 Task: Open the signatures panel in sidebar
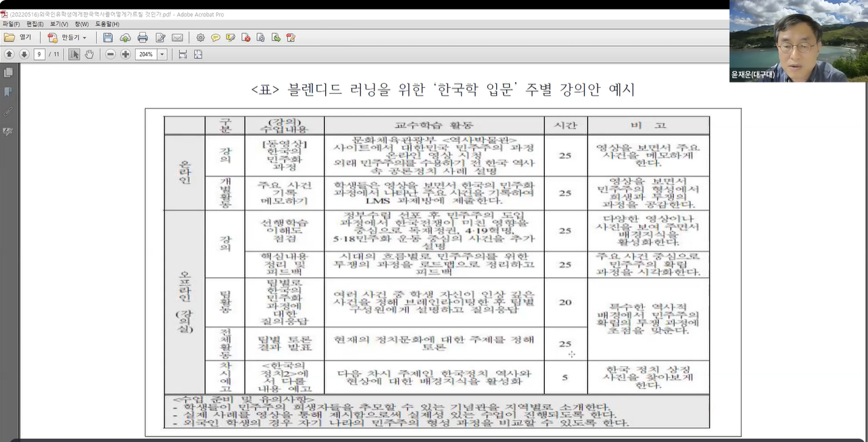pos(8,131)
